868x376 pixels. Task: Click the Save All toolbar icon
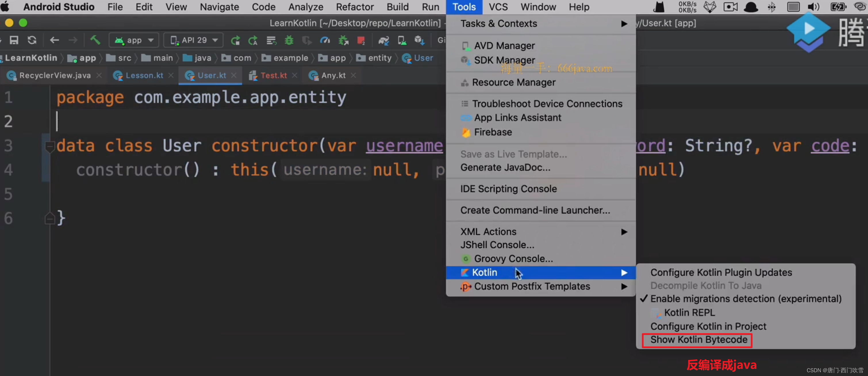tap(14, 40)
